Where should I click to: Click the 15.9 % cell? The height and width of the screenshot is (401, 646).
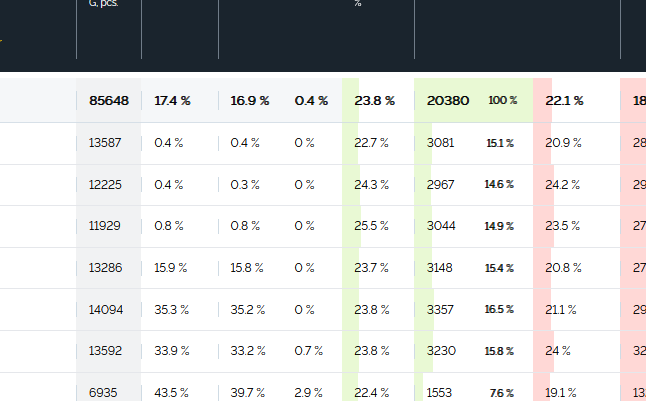coord(171,268)
